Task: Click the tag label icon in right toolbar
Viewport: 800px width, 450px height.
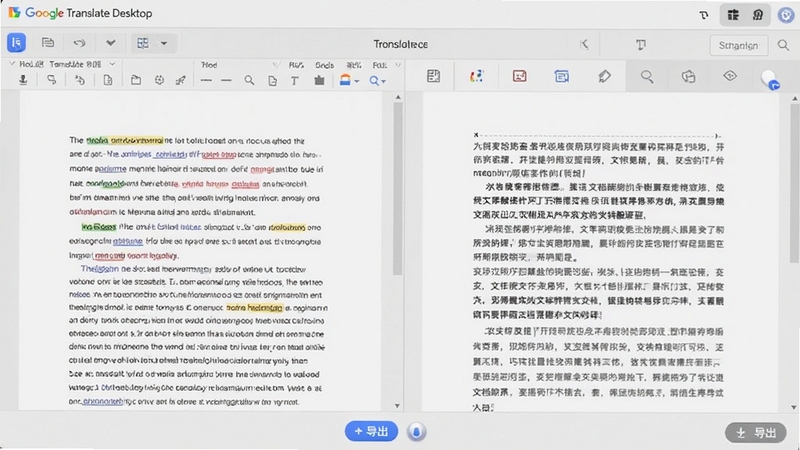Action: tap(604, 77)
